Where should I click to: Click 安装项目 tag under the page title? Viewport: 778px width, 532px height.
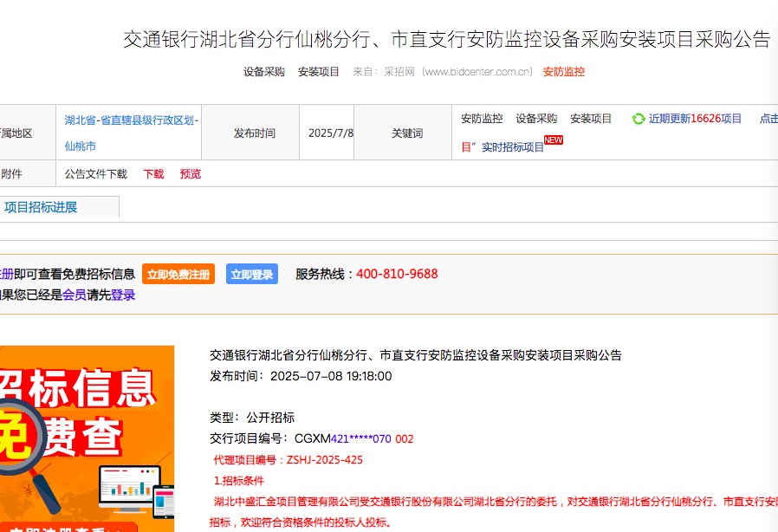(319, 72)
